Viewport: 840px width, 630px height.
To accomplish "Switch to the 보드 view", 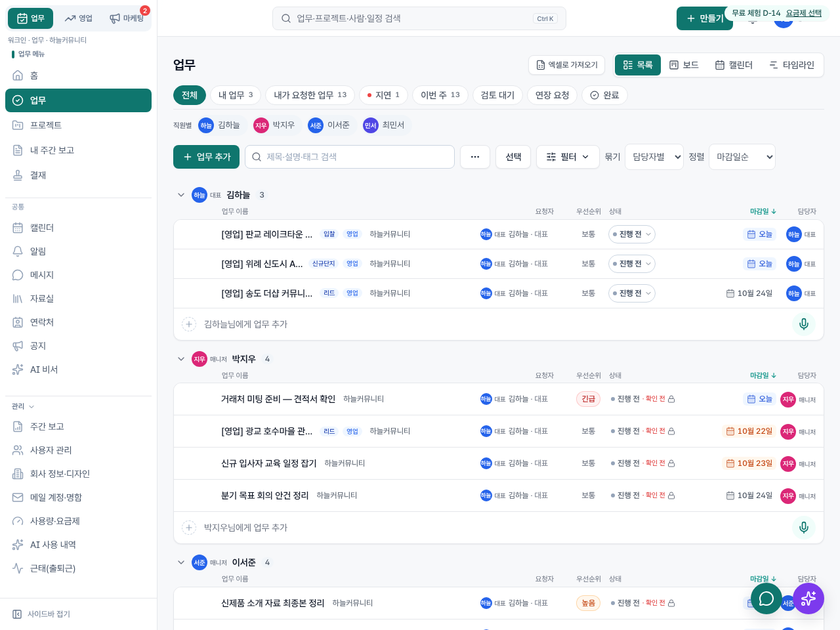I will coord(684,65).
